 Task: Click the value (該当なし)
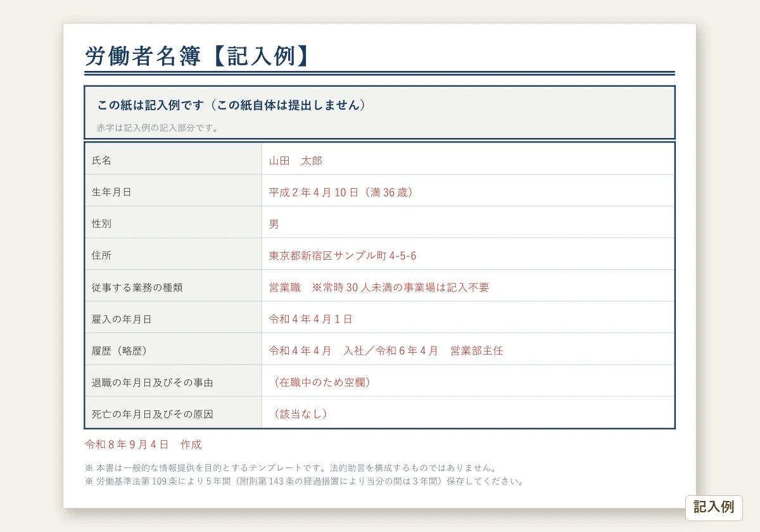pos(300,414)
